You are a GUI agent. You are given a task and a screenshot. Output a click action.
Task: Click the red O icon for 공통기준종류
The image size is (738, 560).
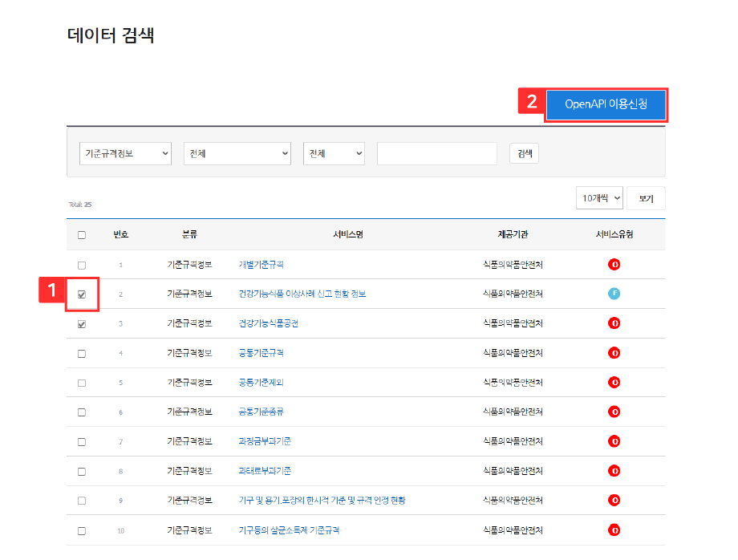pyautogui.click(x=614, y=412)
